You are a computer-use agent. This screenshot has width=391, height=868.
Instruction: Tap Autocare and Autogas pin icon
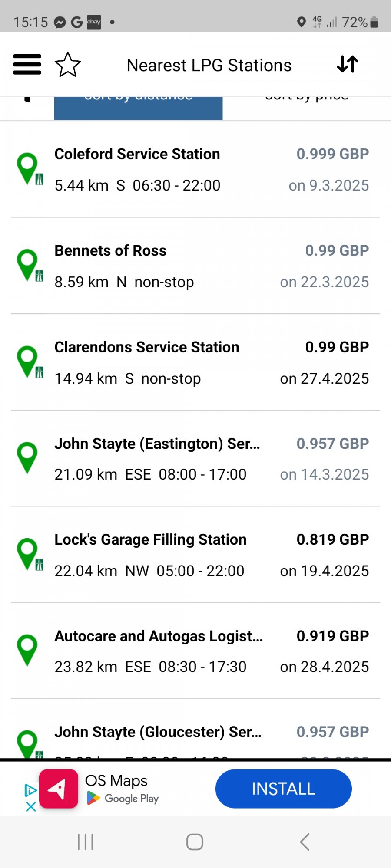27,650
